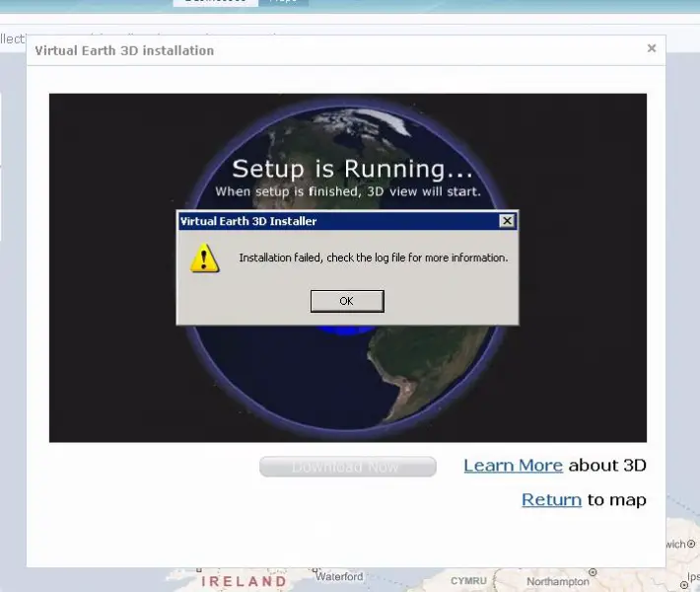
Task: Click the 'Setup is Running...' heading
Action: pos(352,169)
